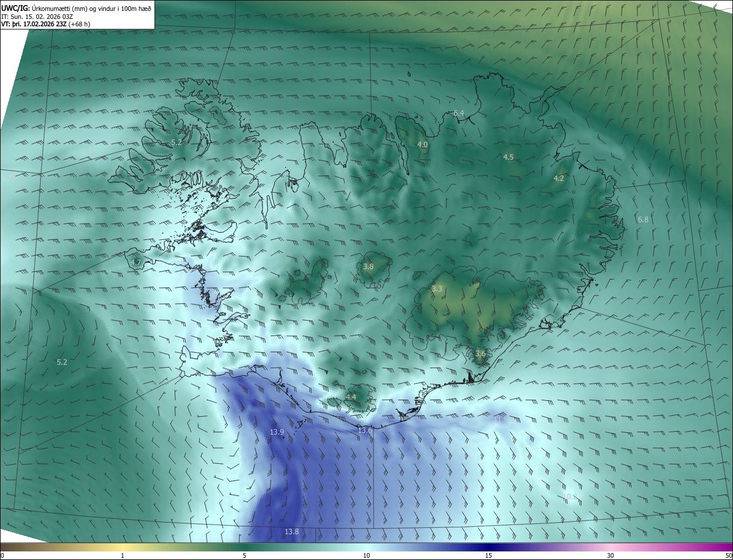Click the '50' tick on the color scale
This screenshot has width=733, height=560.
click(728, 555)
